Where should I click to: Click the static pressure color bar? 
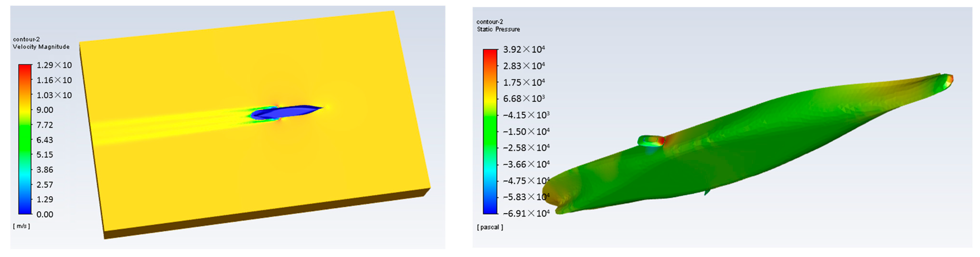pyautogui.click(x=490, y=131)
